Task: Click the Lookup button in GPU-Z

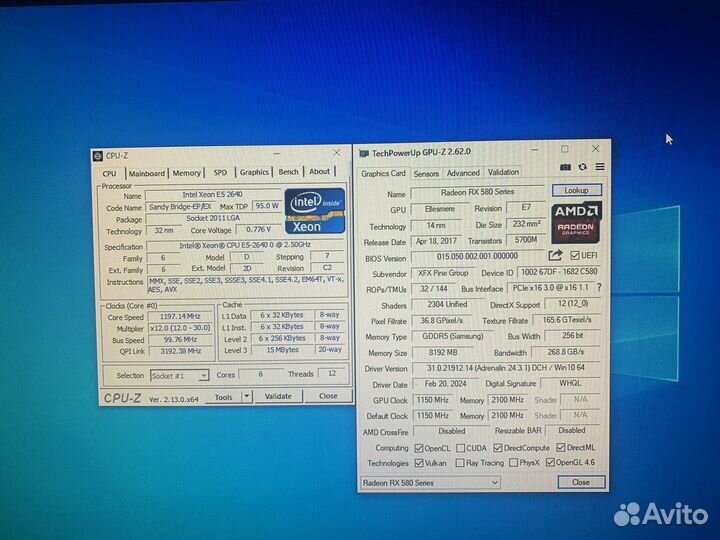Action: pos(577,190)
